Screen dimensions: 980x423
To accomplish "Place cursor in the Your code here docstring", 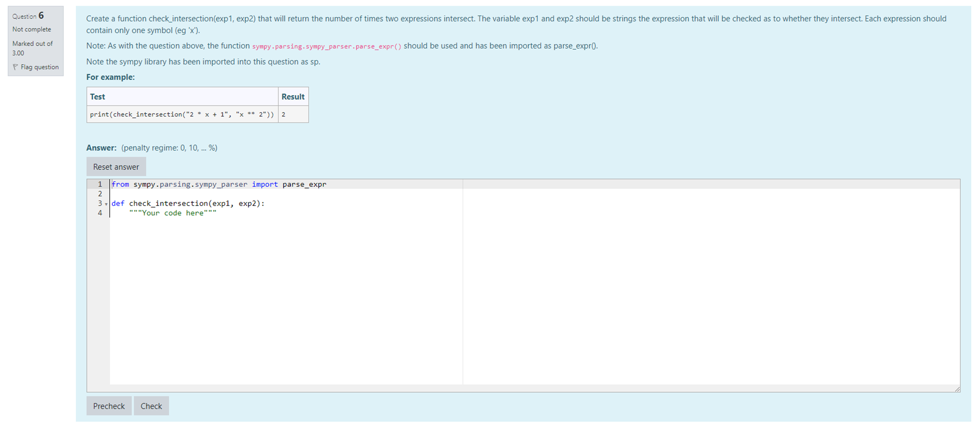I will [x=173, y=213].
